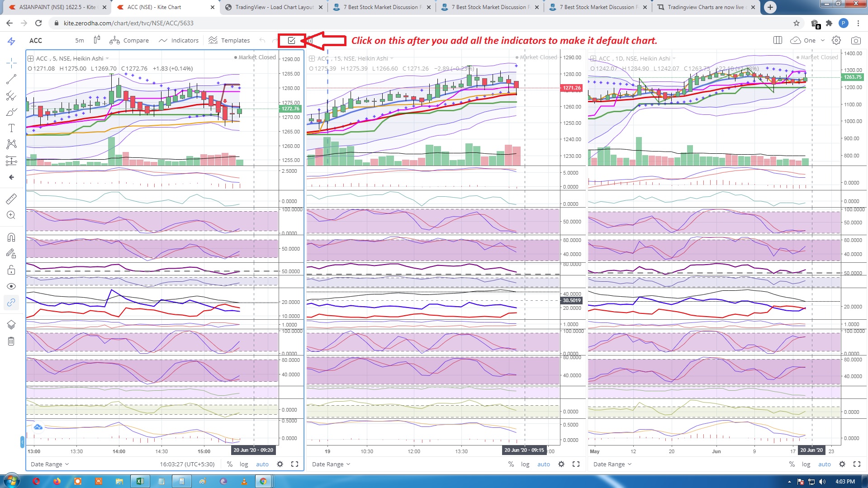
Task: Expand the ACC 5 chart legend plus box
Action: click(30, 58)
